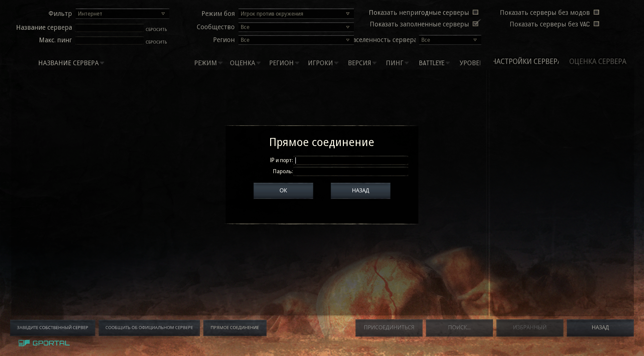The height and width of the screenshot is (356, 644).
Task: Sort by УРОВЕНЬ column header
Action: pyautogui.click(x=470, y=63)
